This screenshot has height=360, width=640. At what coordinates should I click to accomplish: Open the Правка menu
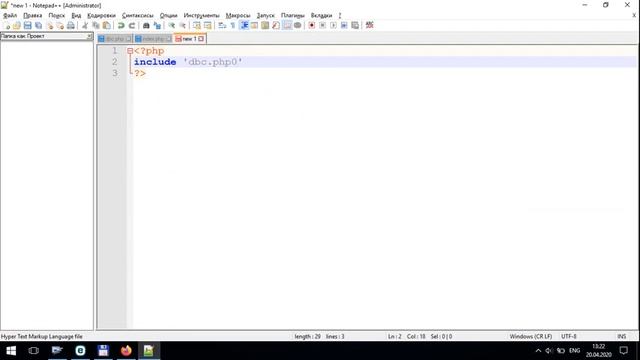(33, 16)
